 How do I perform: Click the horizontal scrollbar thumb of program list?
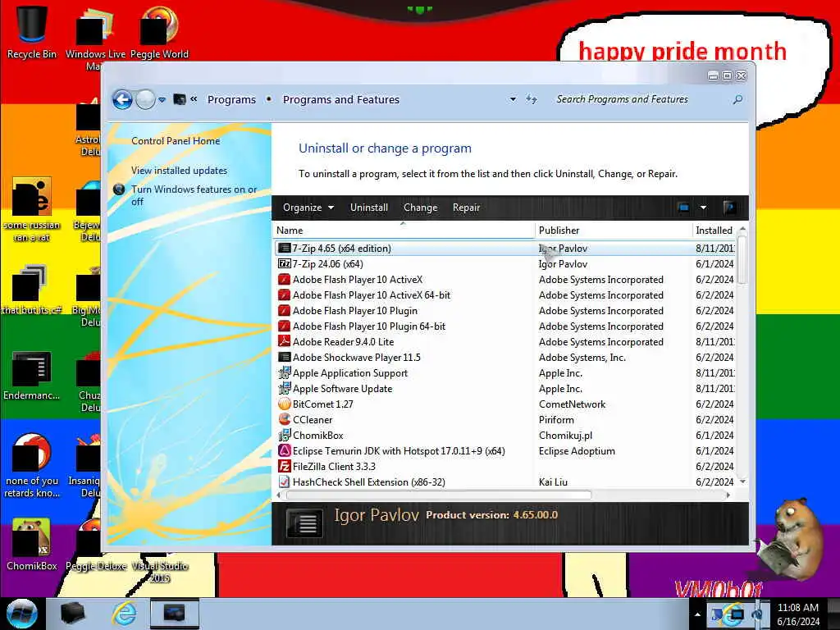[439, 495]
